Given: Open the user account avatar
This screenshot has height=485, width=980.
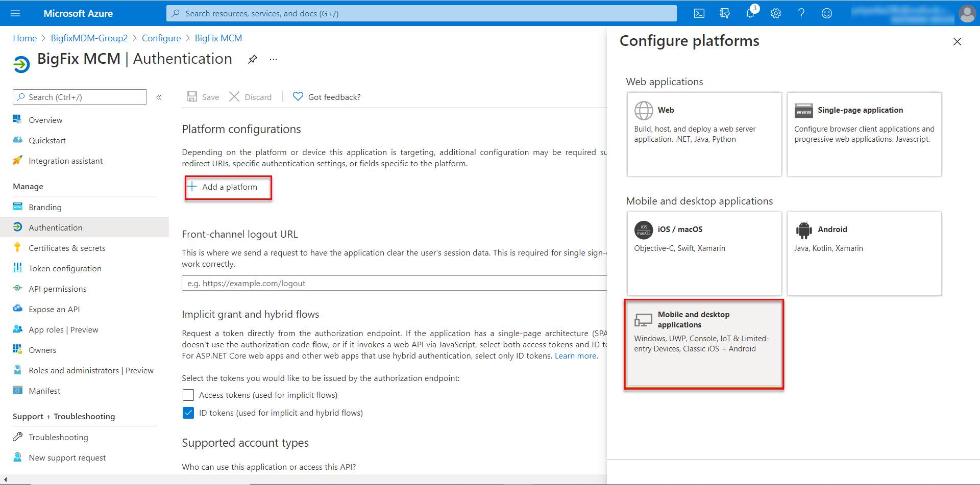Looking at the screenshot, I should [x=967, y=13].
